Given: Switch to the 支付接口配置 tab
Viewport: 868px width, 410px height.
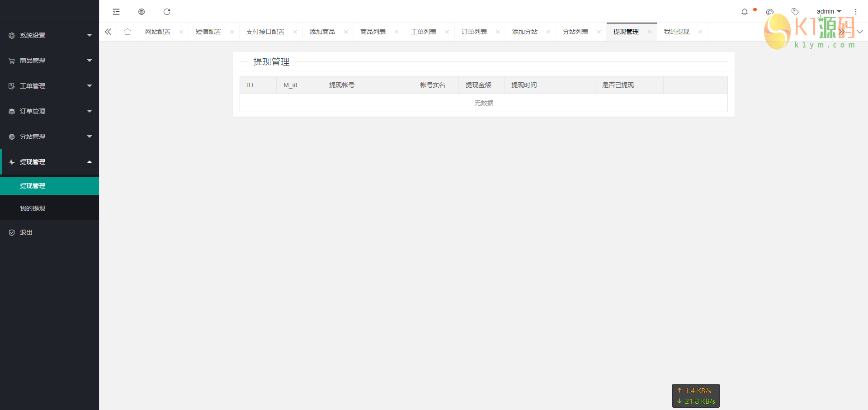Looking at the screenshot, I should 265,32.
